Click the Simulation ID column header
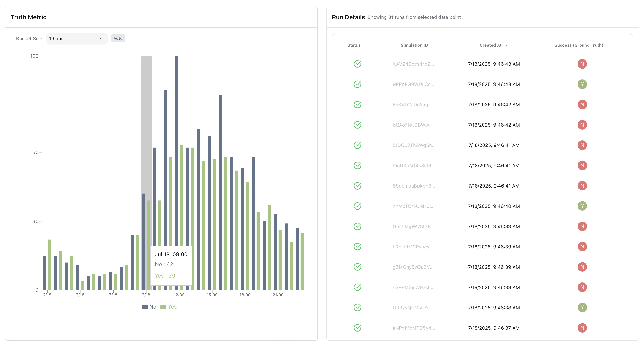The height and width of the screenshot is (343, 644). coord(414,45)
